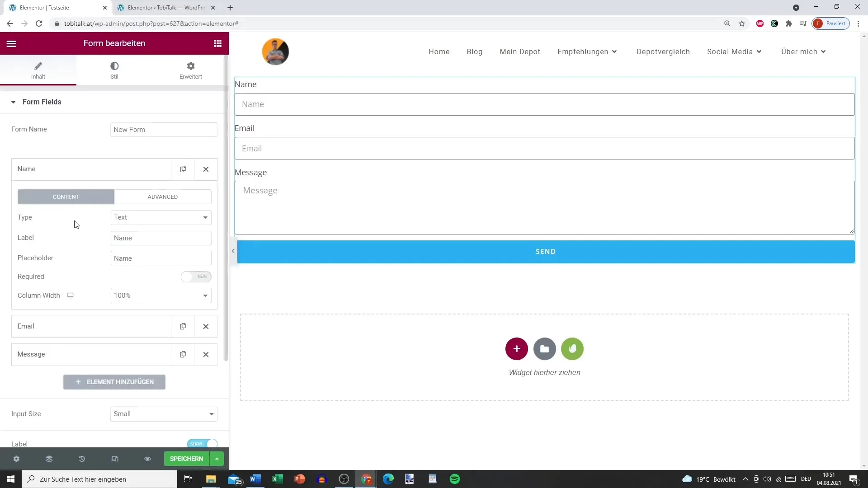Click the Form Name input field
This screenshot has height=488, width=868.
[x=164, y=130]
